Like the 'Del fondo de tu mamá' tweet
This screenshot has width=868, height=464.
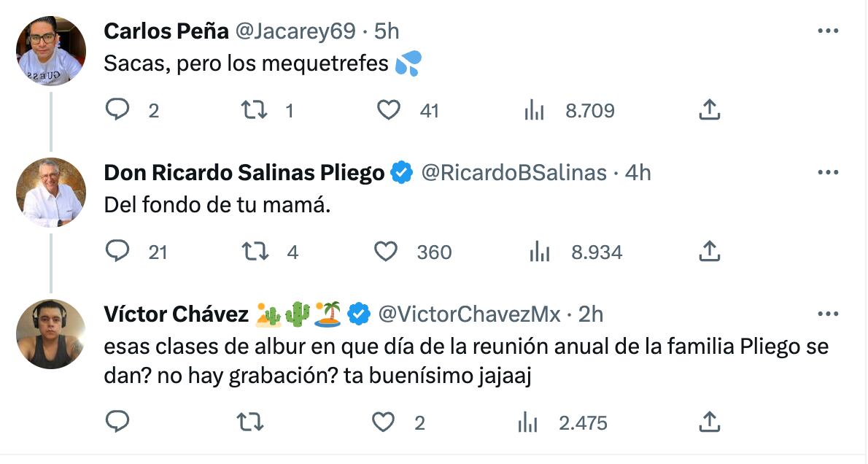tap(386, 252)
